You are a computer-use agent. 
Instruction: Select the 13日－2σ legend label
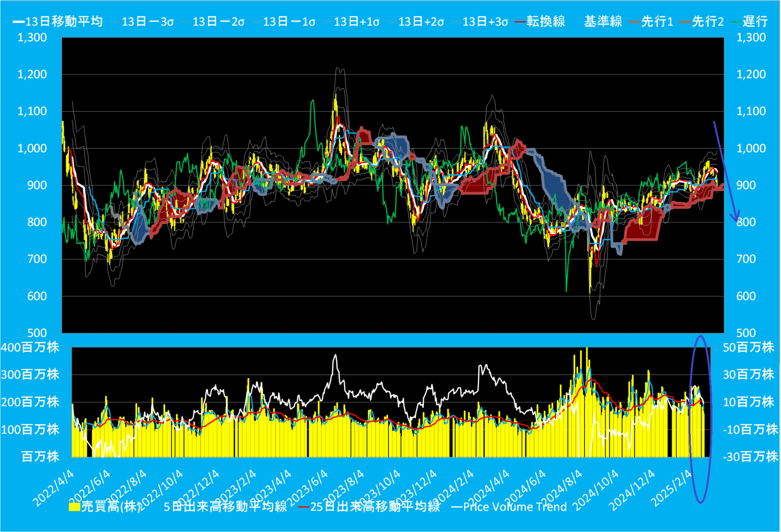click(x=213, y=22)
